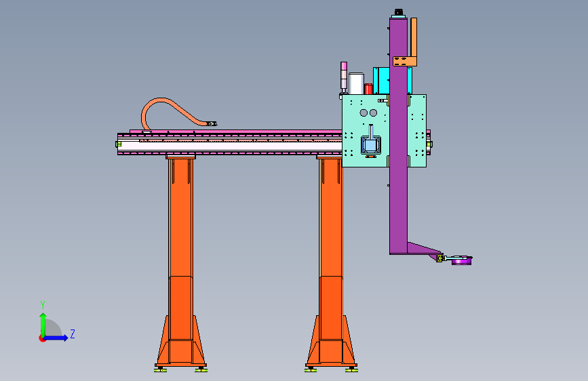This screenshot has height=381, width=588.
Task: Click the red X axis dot on the triad
Action: tap(42, 338)
